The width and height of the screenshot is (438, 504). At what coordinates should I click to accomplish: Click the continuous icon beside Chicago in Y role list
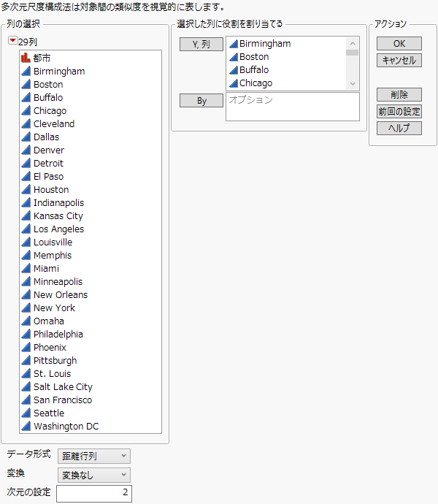click(234, 83)
